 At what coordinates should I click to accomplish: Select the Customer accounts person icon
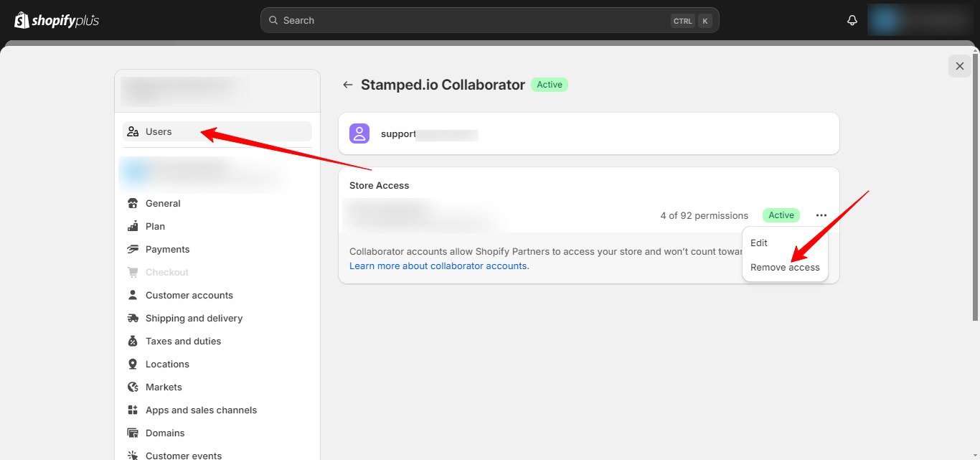tap(133, 295)
